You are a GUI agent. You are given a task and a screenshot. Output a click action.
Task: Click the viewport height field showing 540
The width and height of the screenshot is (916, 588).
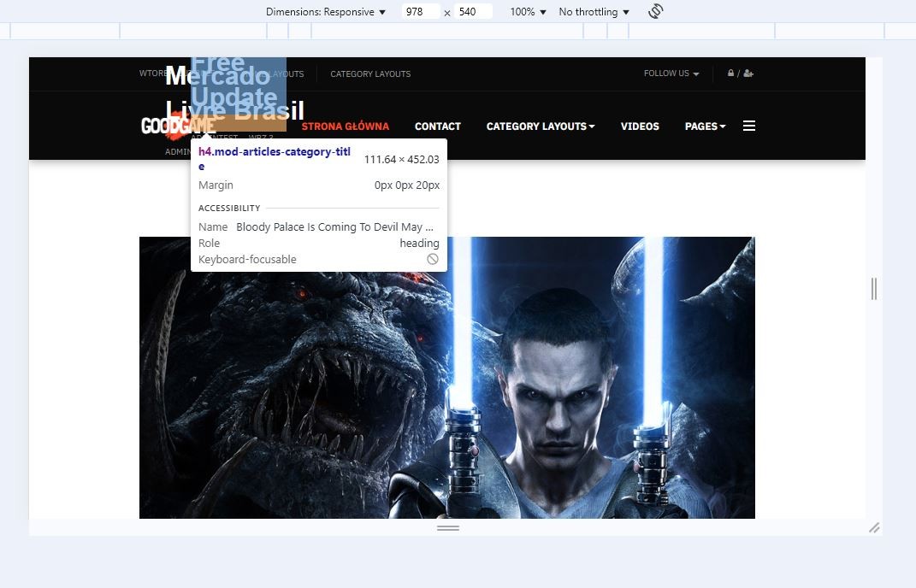point(473,12)
